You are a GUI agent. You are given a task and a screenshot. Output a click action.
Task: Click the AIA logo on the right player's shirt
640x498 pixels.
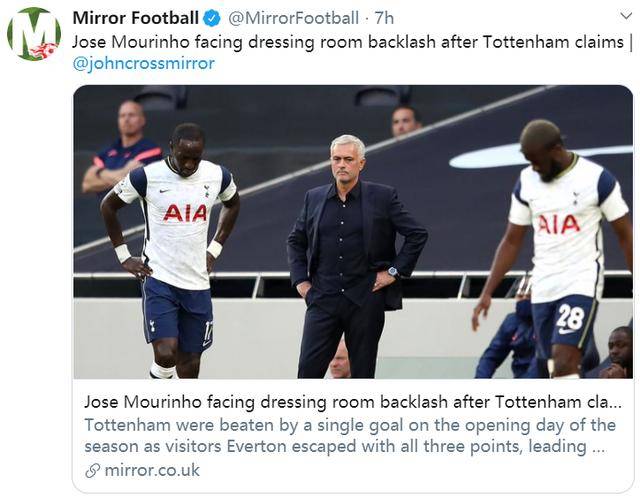[558, 223]
